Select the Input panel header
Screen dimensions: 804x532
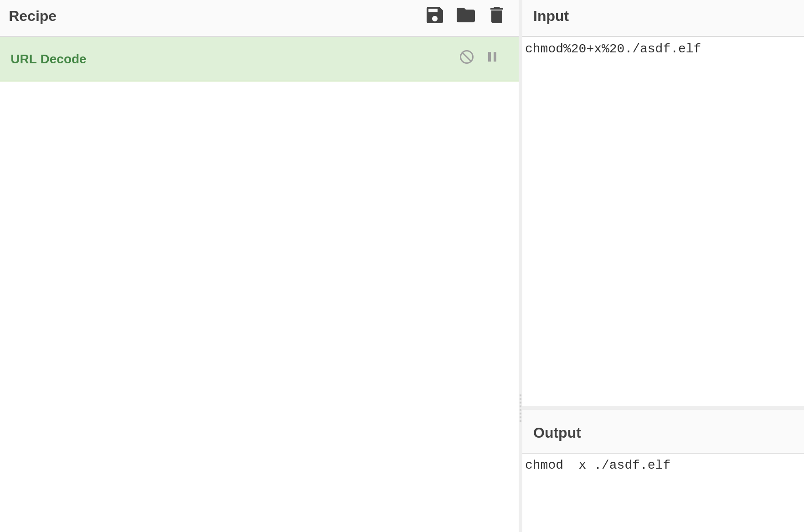tap(551, 16)
